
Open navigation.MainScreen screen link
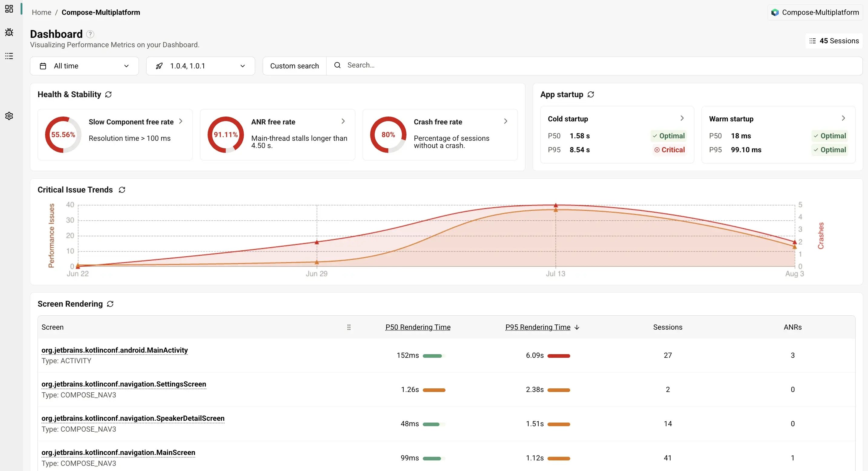pyautogui.click(x=118, y=453)
